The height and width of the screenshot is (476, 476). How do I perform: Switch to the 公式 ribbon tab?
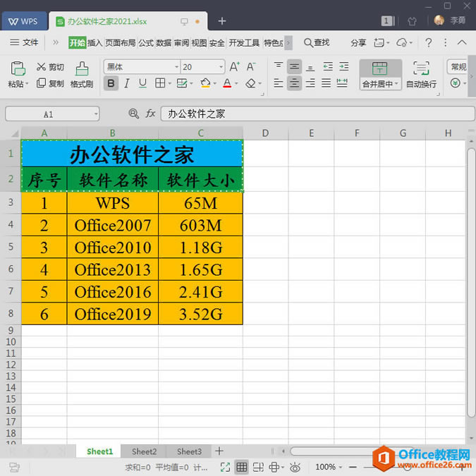146,43
